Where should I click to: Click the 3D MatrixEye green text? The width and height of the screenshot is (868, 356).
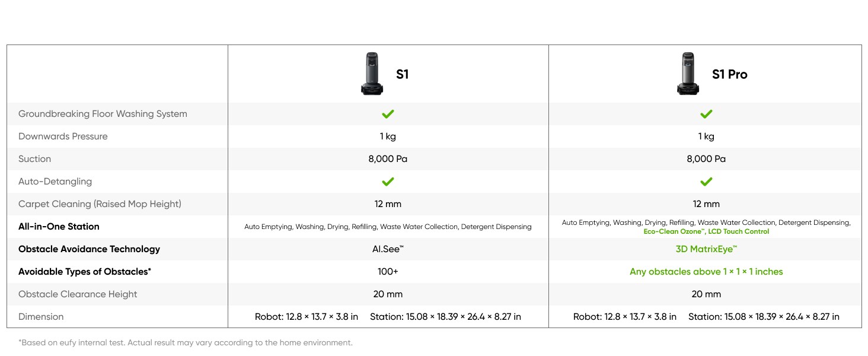point(706,249)
